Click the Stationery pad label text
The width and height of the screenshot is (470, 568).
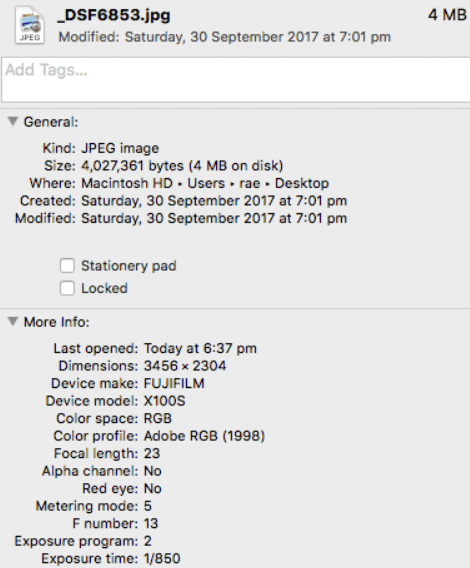(x=129, y=266)
